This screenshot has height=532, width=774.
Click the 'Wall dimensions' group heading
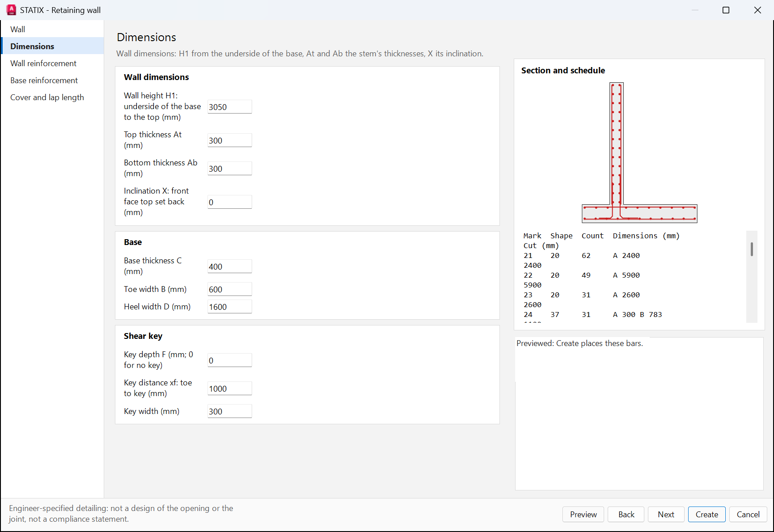156,77
